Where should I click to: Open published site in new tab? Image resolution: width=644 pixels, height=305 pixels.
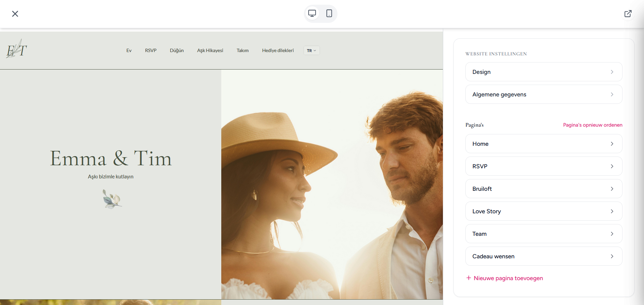point(628,13)
